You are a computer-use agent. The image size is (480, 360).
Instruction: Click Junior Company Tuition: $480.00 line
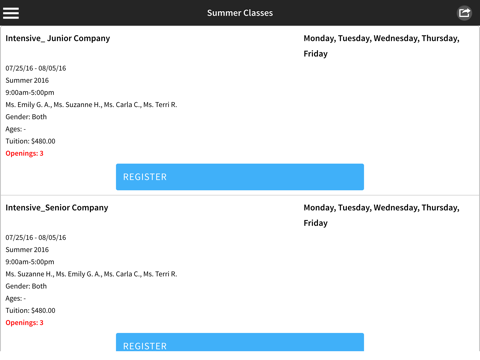point(30,141)
